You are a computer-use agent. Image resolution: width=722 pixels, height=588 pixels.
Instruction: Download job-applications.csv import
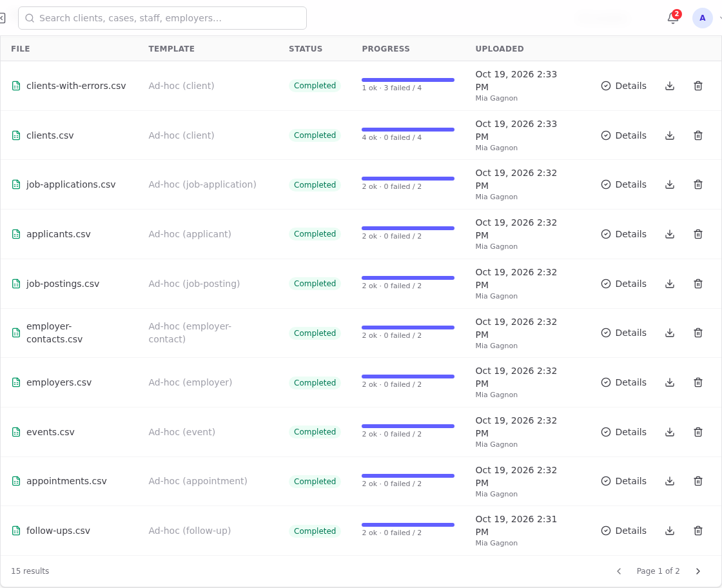point(670,184)
